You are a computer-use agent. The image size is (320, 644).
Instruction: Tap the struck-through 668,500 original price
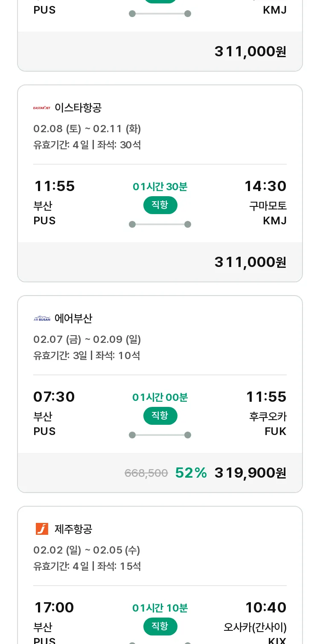click(146, 473)
